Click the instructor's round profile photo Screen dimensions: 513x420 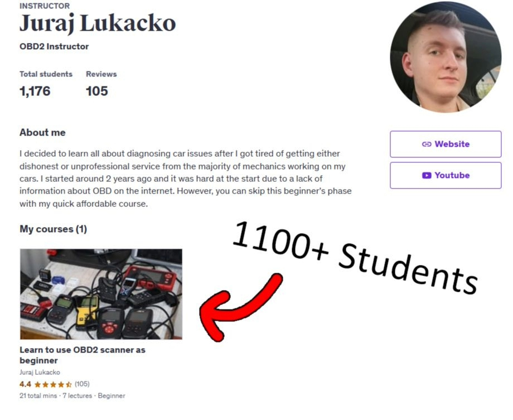click(x=446, y=57)
